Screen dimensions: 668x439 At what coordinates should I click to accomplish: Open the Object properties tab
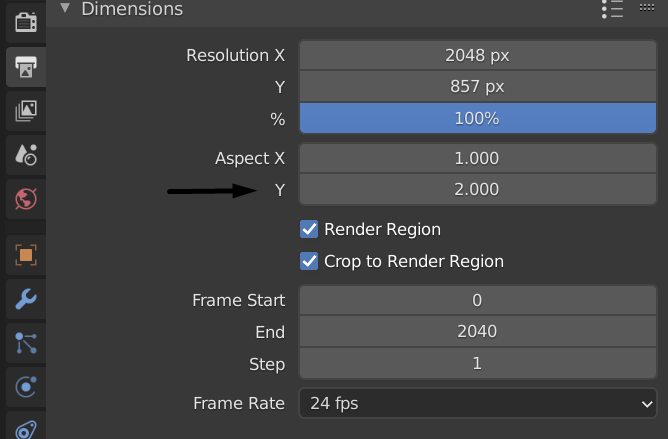click(x=26, y=255)
